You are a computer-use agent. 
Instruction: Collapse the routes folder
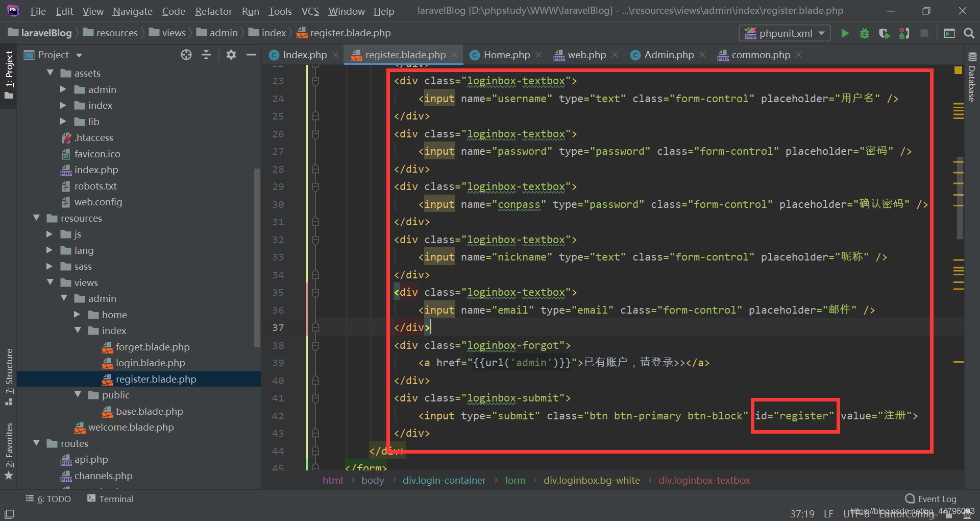pyautogui.click(x=36, y=443)
